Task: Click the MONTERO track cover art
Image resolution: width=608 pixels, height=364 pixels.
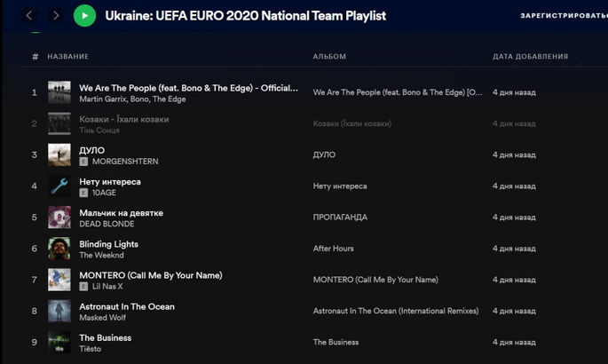Action: click(59, 280)
